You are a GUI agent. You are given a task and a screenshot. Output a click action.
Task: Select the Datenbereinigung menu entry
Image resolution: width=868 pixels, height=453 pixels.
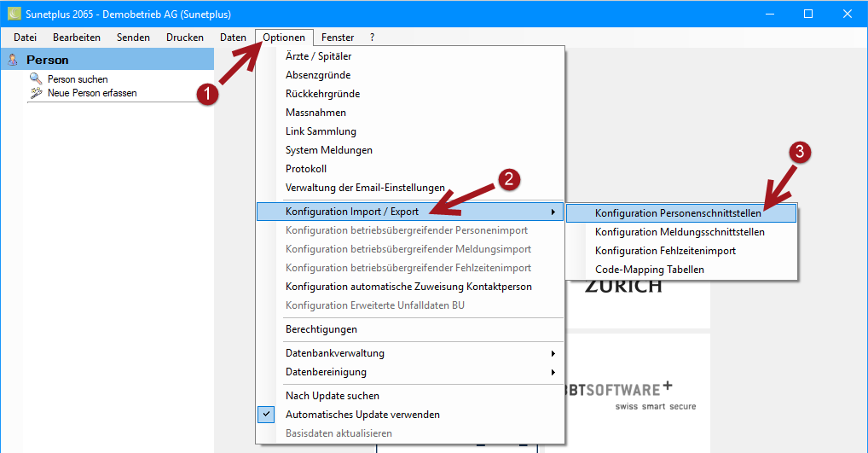point(410,372)
